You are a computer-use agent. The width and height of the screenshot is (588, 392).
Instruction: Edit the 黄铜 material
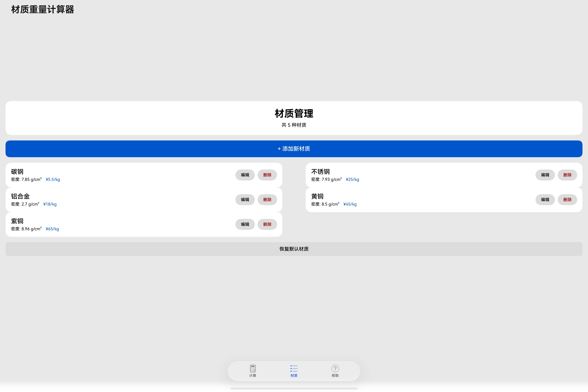(545, 200)
